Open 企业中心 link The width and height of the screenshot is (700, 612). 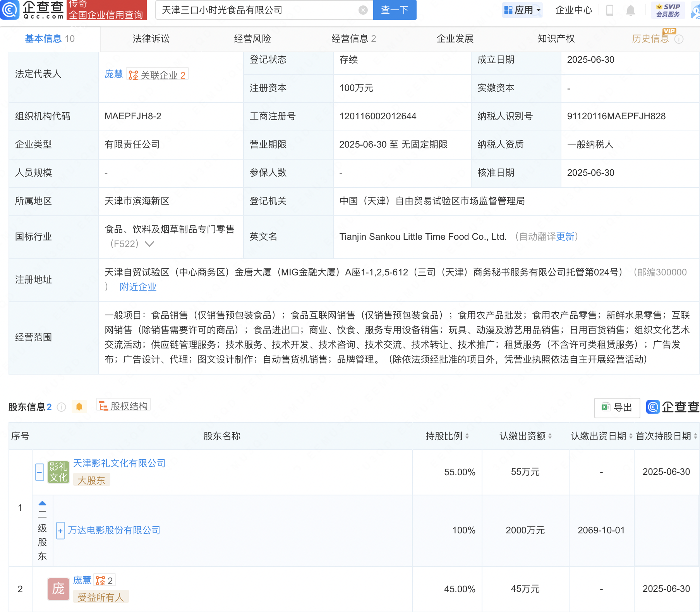click(x=574, y=10)
